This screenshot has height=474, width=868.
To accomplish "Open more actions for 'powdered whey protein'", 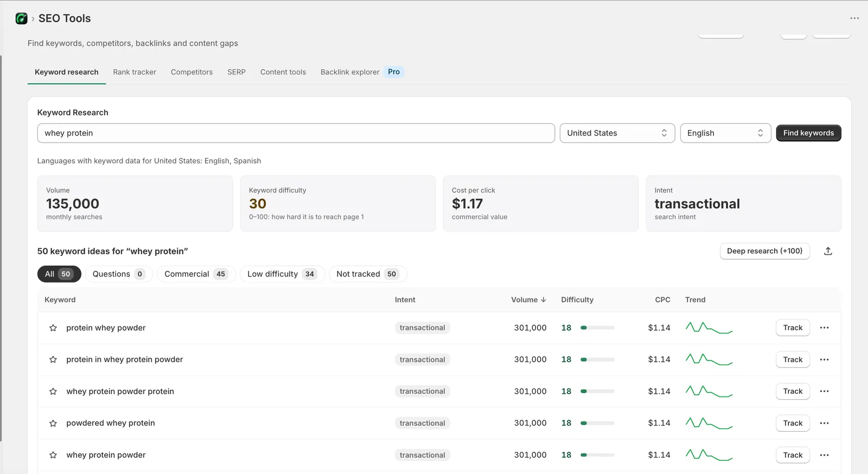I will (x=825, y=423).
